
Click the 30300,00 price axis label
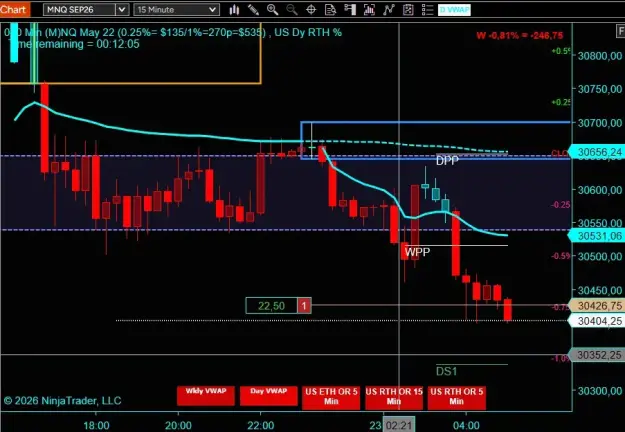[x=600, y=391]
